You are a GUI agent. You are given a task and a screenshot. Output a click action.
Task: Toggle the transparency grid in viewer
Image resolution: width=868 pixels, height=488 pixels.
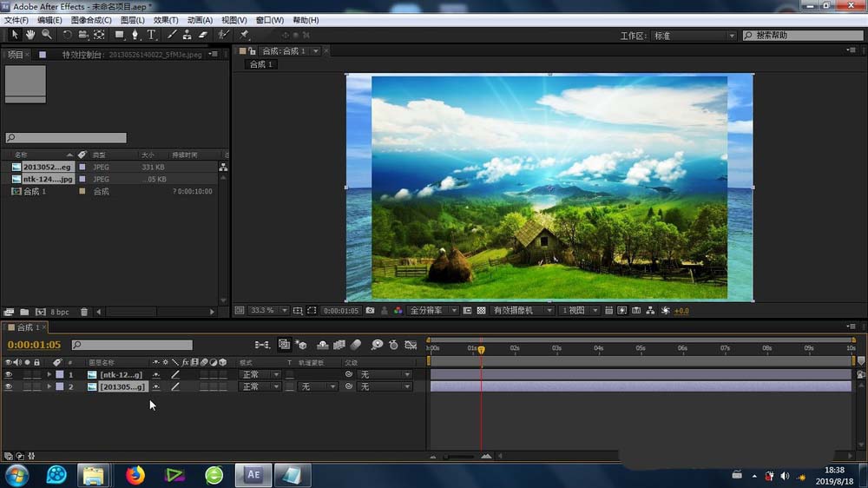(481, 310)
